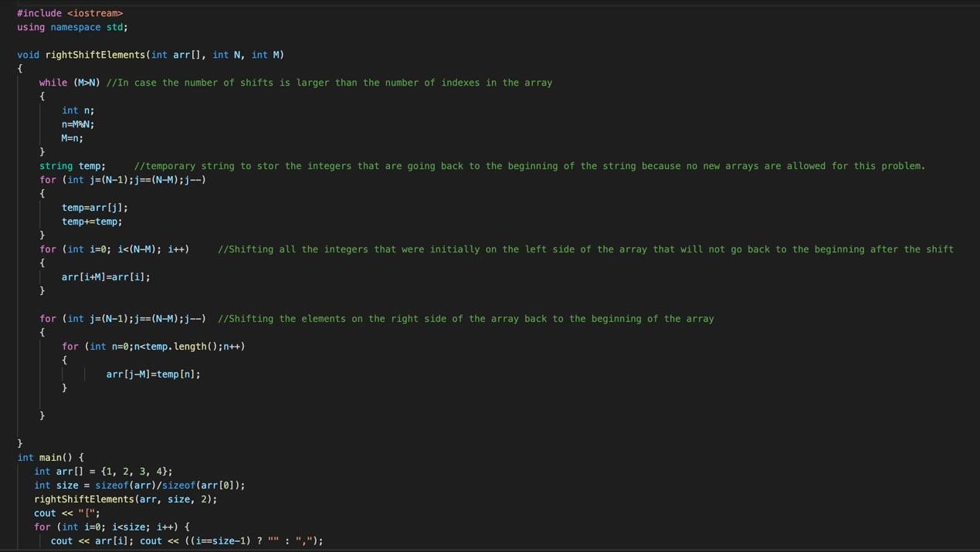Click the 'int n;' declaration

pos(78,110)
